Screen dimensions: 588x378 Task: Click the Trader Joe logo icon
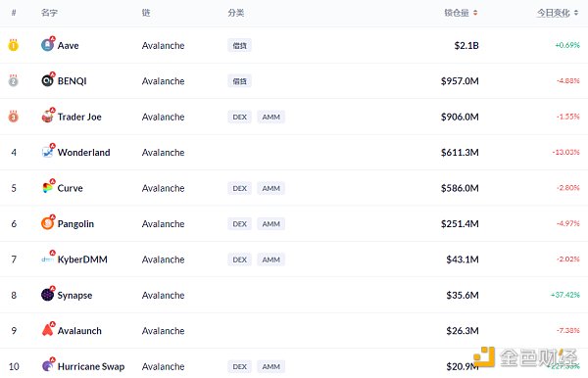click(x=47, y=117)
